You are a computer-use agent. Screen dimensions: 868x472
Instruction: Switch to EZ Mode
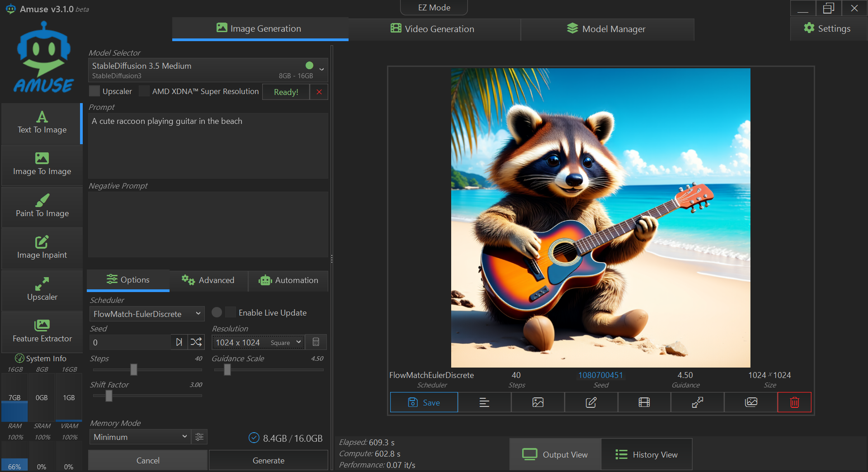click(434, 7)
